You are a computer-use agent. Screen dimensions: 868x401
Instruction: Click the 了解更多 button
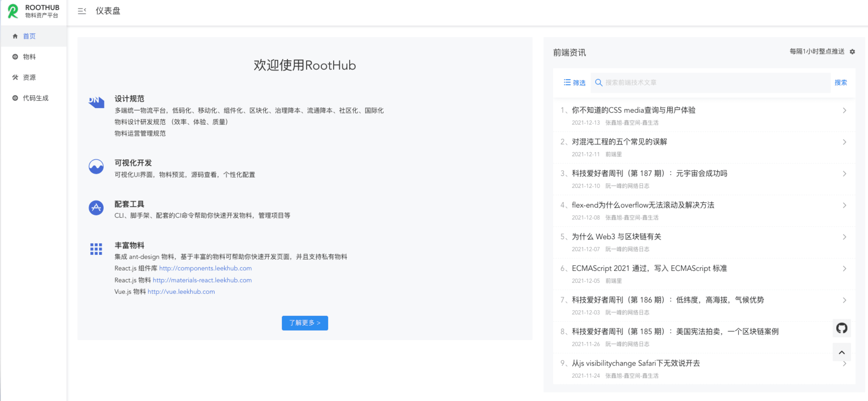click(305, 323)
